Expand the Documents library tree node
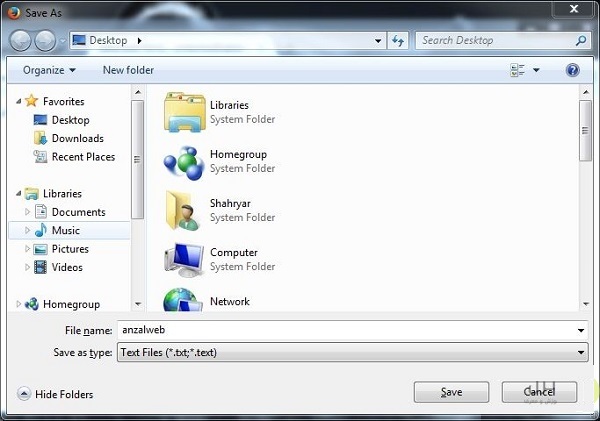This screenshot has width=600, height=421. (x=28, y=212)
